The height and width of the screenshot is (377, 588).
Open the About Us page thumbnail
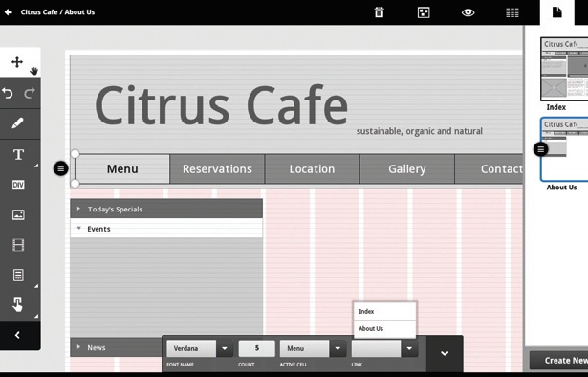(x=564, y=149)
